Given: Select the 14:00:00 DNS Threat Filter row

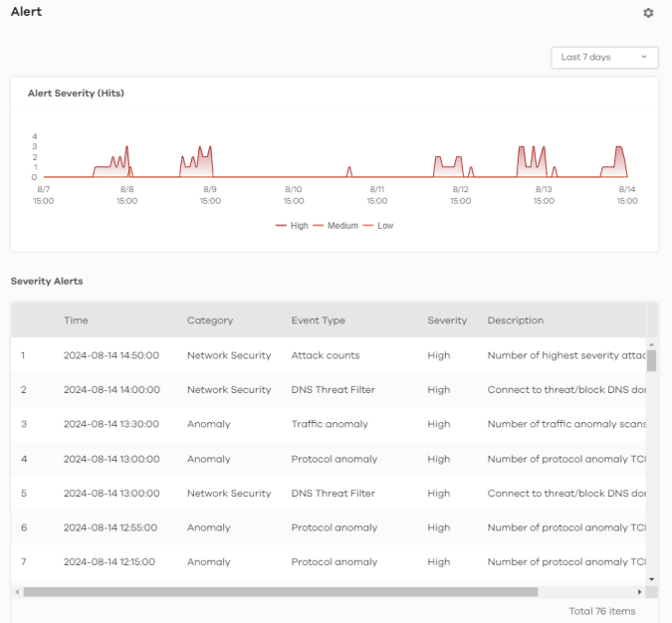Looking at the screenshot, I should [333, 390].
